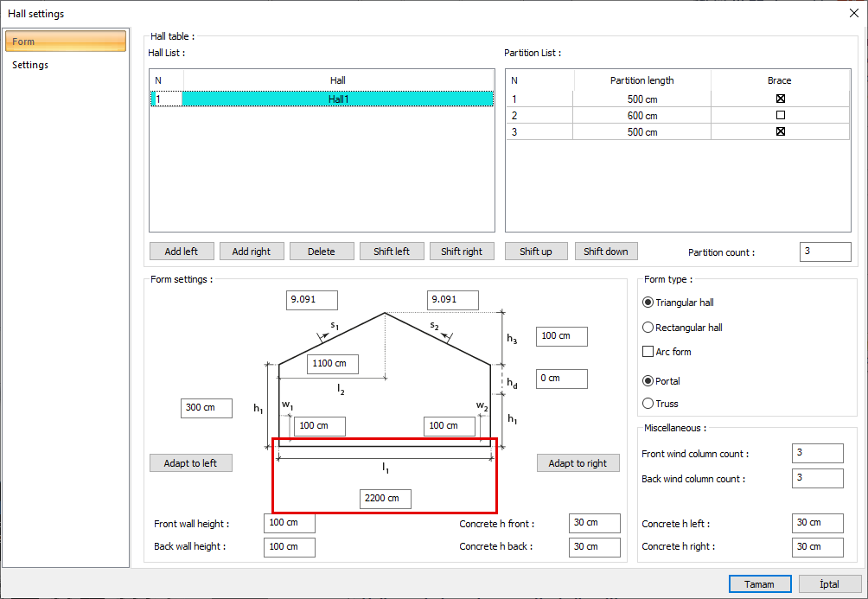Toggle brace checkbox for partition 3
This screenshot has height=599, width=868.
pyautogui.click(x=781, y=131)
